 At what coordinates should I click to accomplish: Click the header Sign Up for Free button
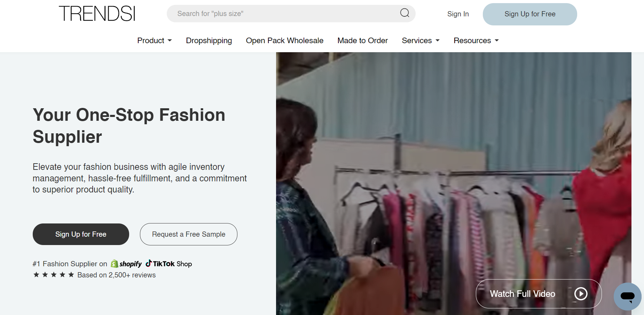tap(530, 14)
